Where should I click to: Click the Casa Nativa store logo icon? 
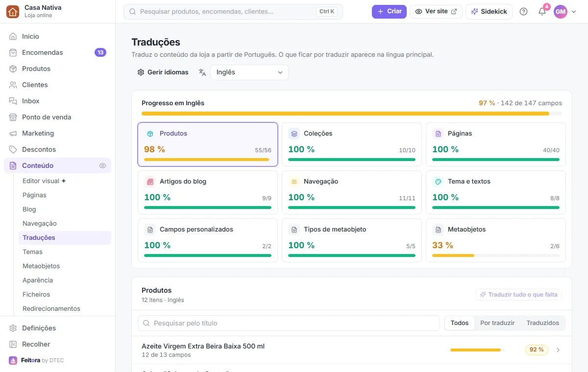[13, 12]
